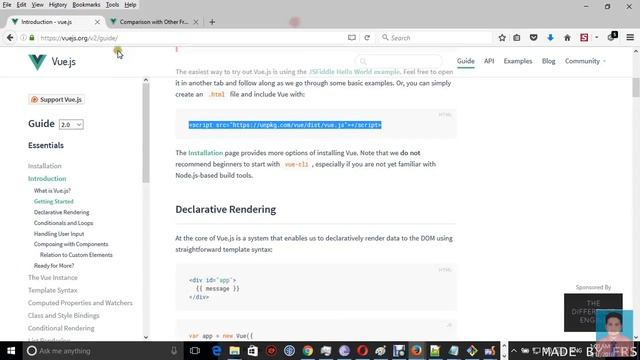640x360 pixels.
Task: Click the Ask me anything Cortana box
Action: [101, 351]
